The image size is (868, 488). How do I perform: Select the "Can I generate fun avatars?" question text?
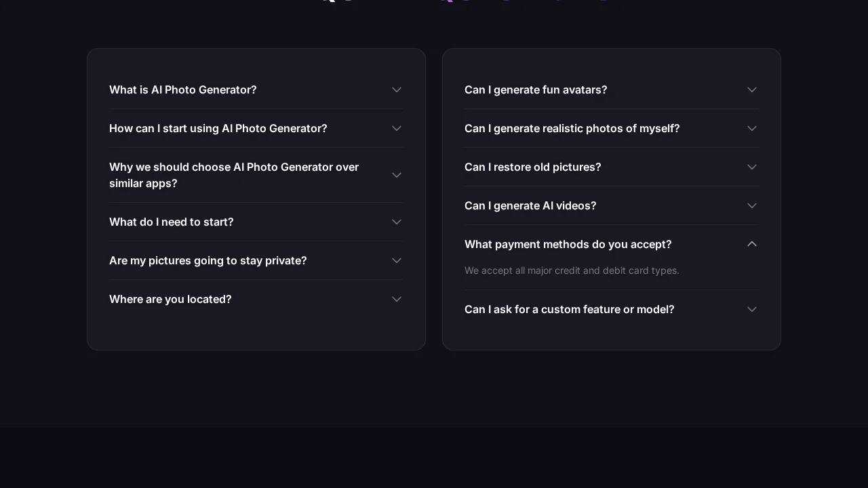[x=536, y=89]
